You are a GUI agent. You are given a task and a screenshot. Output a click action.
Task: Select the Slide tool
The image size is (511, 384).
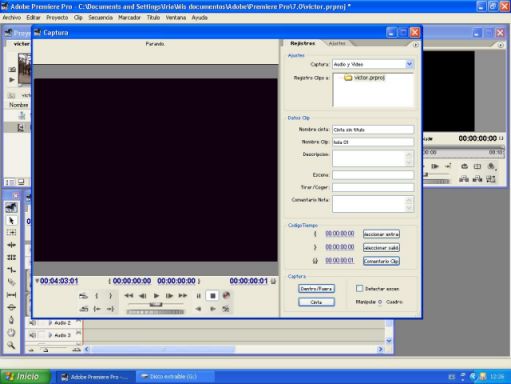(x=11, y=307)
